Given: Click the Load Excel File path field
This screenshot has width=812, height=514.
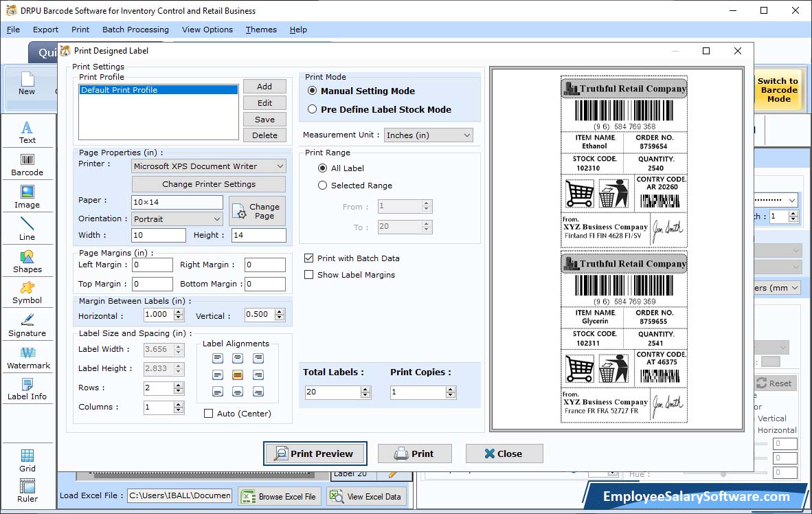Looking at the screenshot, I should tap(180, 495).
